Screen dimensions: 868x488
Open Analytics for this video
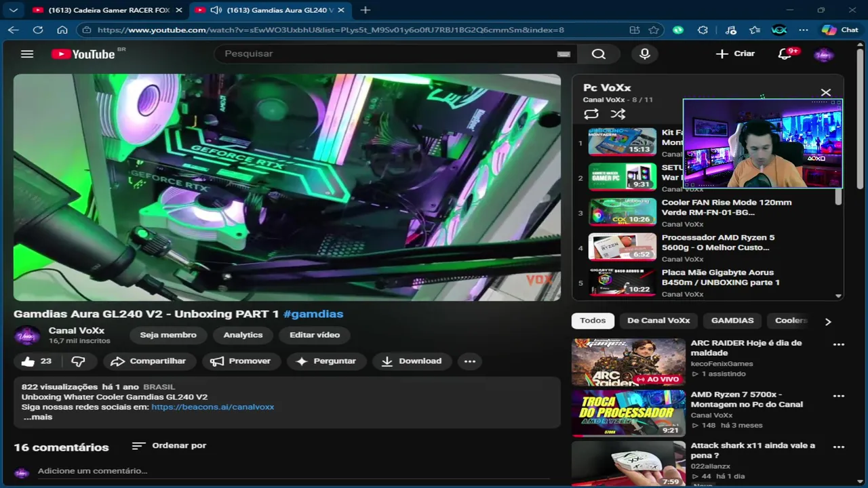243,335
